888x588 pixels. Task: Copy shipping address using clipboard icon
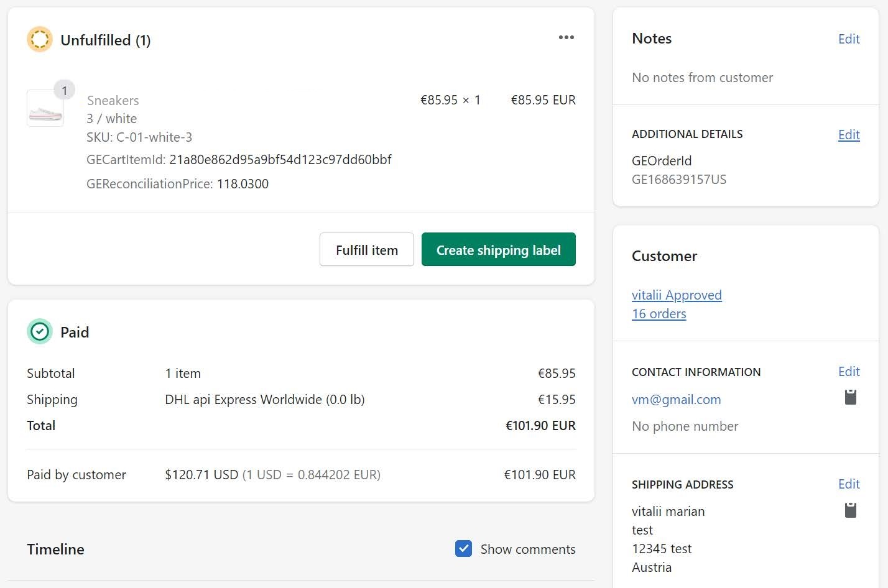coord(851,510)
